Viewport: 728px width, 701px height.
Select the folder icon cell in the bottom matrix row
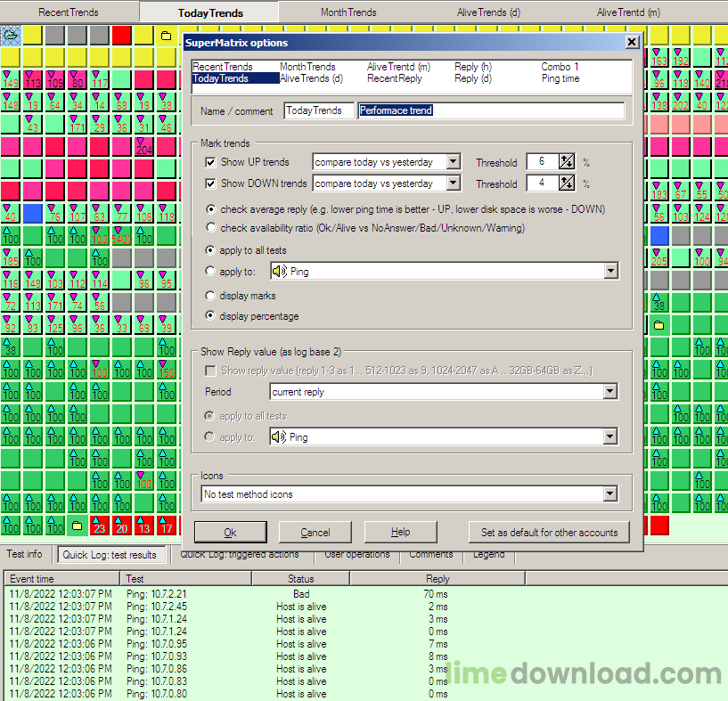[x=77, y=526]
